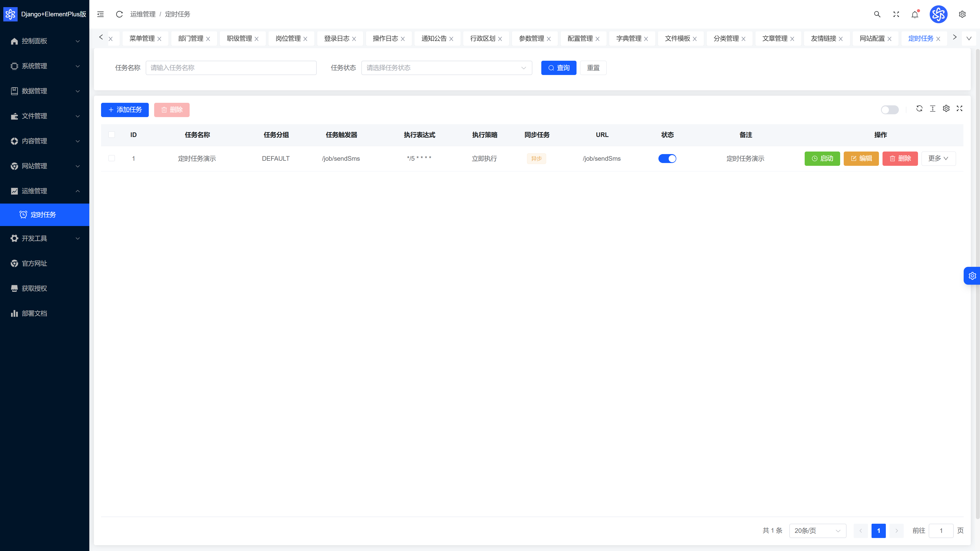Click the green 启动 button
980x551 pixels.
point(822,159)
